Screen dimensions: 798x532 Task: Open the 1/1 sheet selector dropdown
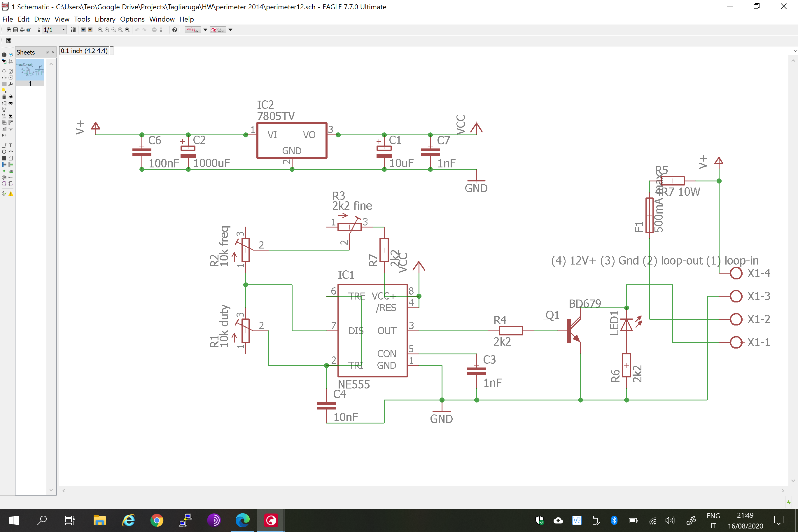coord(64,30)
